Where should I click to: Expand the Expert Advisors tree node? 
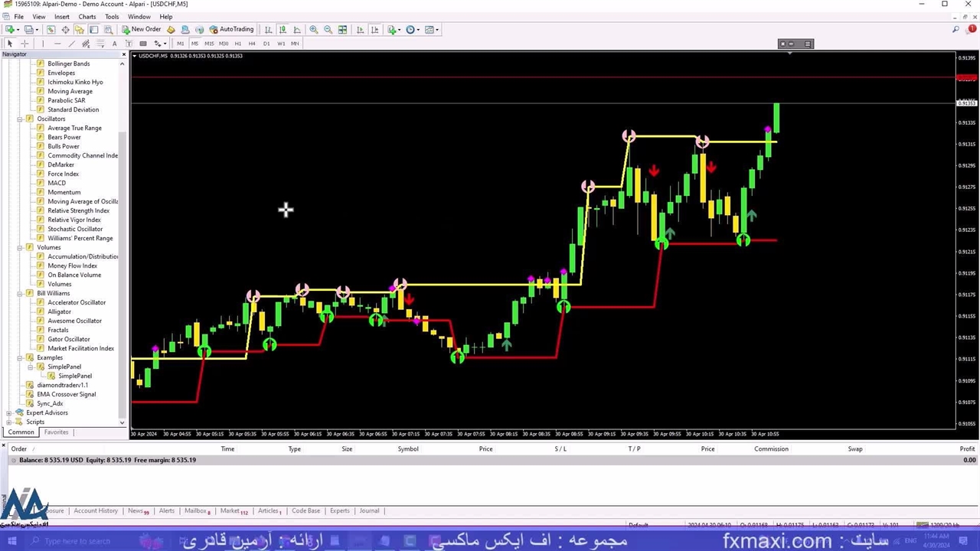click(9, 412)
